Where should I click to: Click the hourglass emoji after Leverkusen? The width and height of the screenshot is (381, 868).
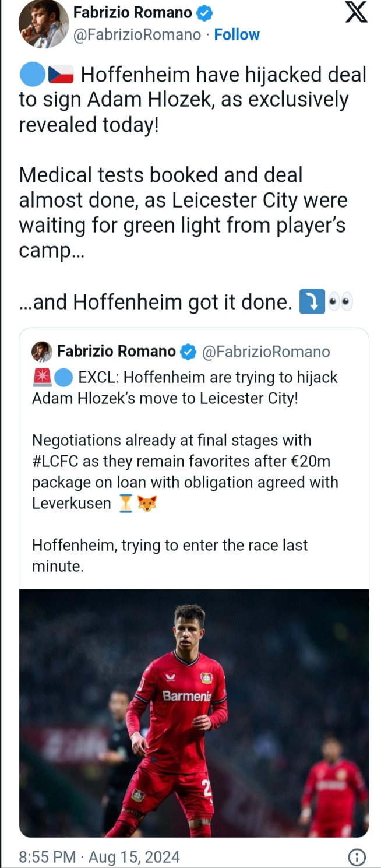[125, 504]
